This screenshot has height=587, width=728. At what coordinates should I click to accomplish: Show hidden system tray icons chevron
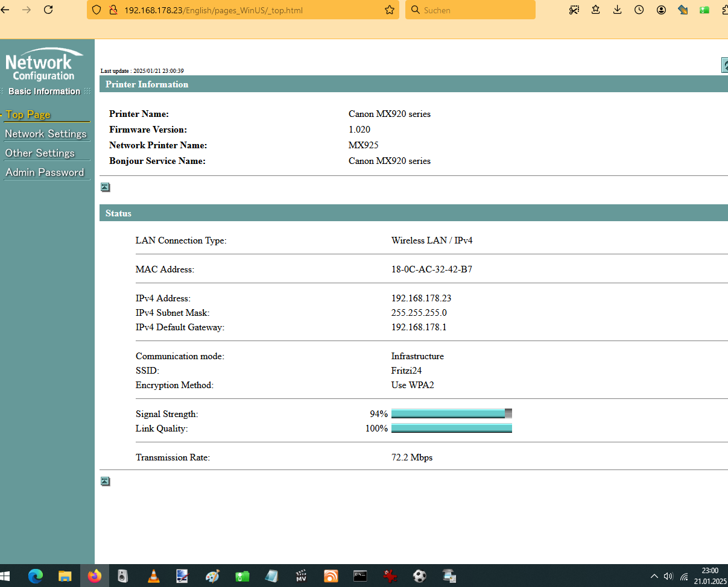654,576
